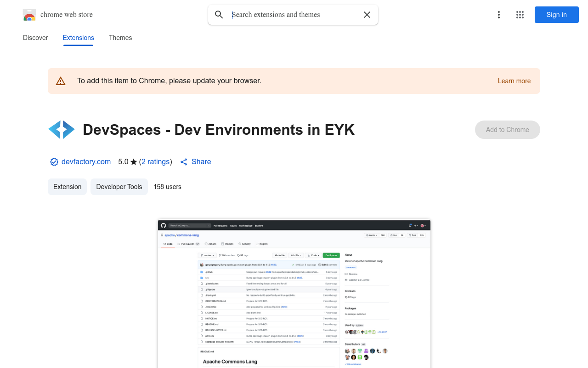The image size is (588, 368).
Task: Click the 5.0 rating value
Action: pyautogui.click(x=123, y=162)
